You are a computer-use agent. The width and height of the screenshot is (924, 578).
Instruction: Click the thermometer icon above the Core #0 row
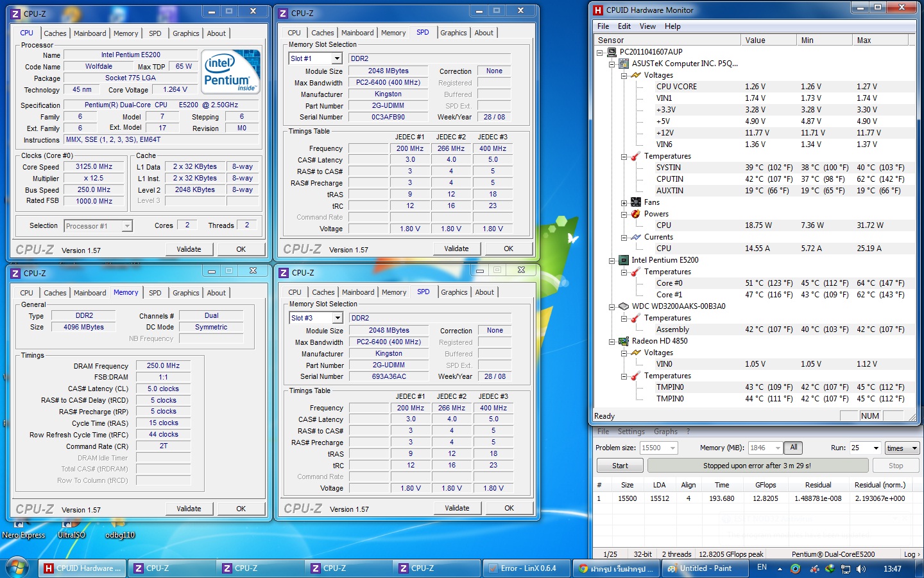(636, 272)
